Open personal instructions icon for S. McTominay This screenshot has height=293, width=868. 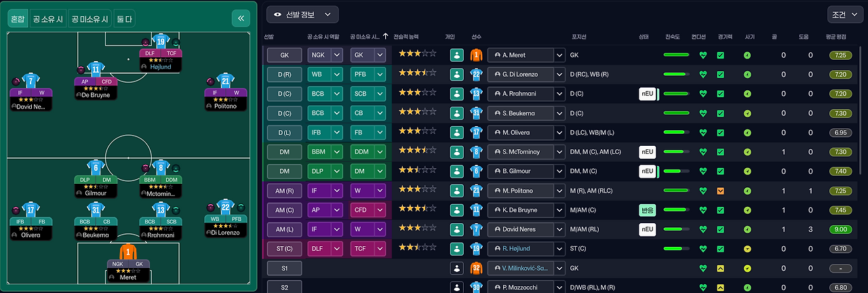pos(456,152)
